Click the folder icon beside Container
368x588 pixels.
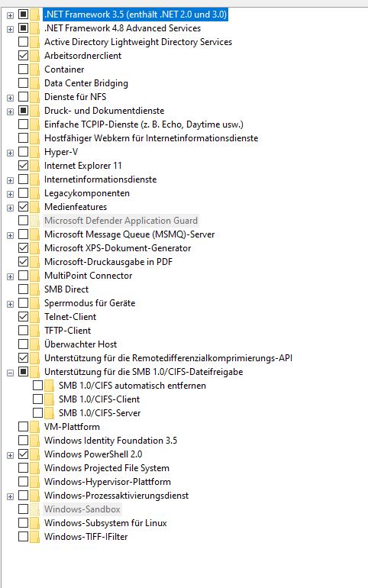pos(35,69)
